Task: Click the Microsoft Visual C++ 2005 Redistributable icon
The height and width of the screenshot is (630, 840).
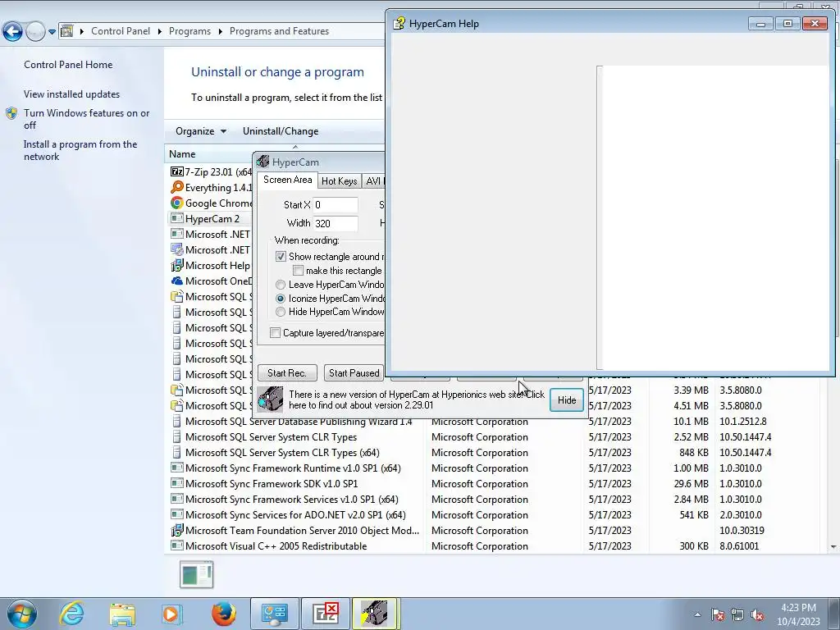Action: pos(177,546)
